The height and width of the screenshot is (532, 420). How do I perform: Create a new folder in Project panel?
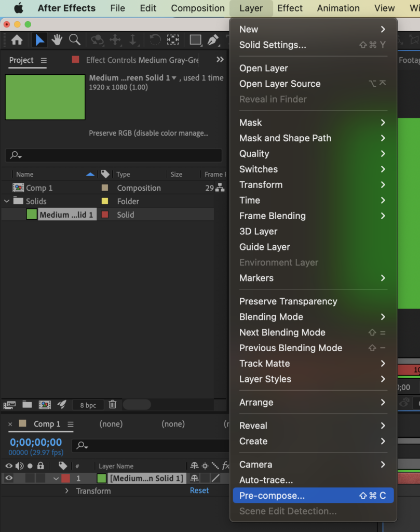[x=27, y=404]
